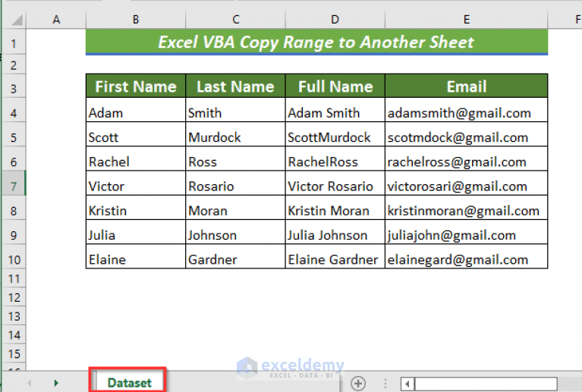The width and height of the screenshot is (582, 392).
Task: Click the cell containing RachelRoss
Action: [x=335, y=158]
